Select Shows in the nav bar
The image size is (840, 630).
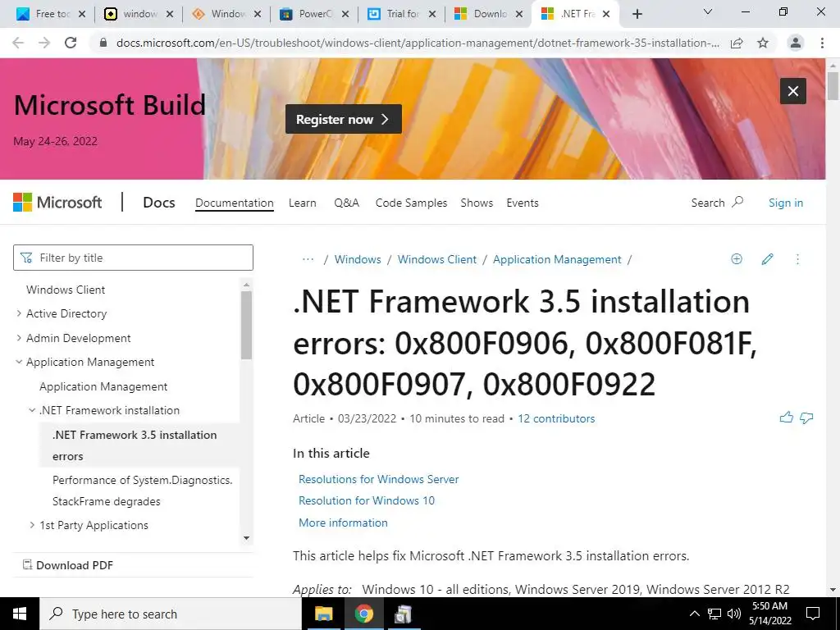click(x=477, y=203)
